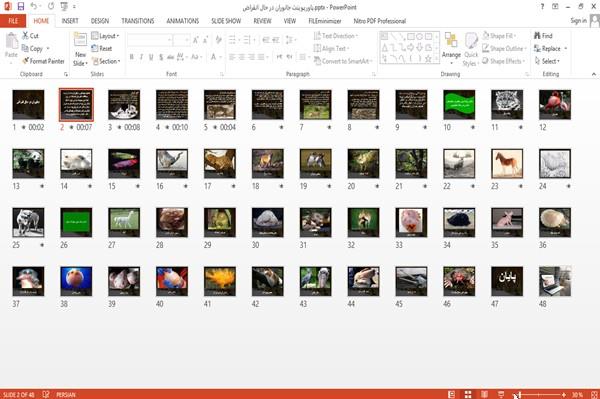The width and height of the screenshot is (600, 399).
Task: Open the REVIEW tab
Action: (262, 21)
